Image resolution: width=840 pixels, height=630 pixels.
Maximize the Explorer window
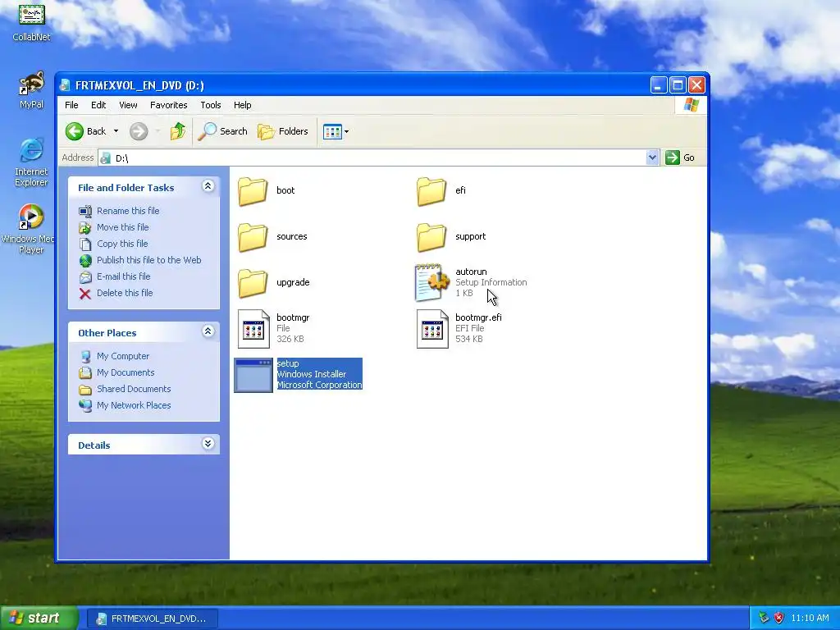point(678,85)
